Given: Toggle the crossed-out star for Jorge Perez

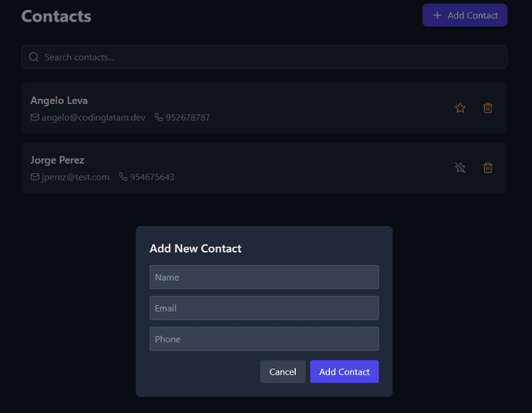Looking at the screenshot, I should pos(460,168).
